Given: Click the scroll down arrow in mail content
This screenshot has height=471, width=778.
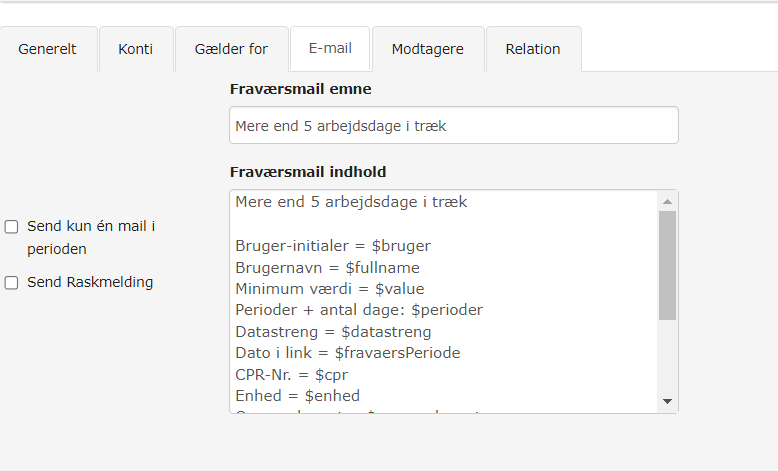Looking at the screenshot, I should pos(667,401).
